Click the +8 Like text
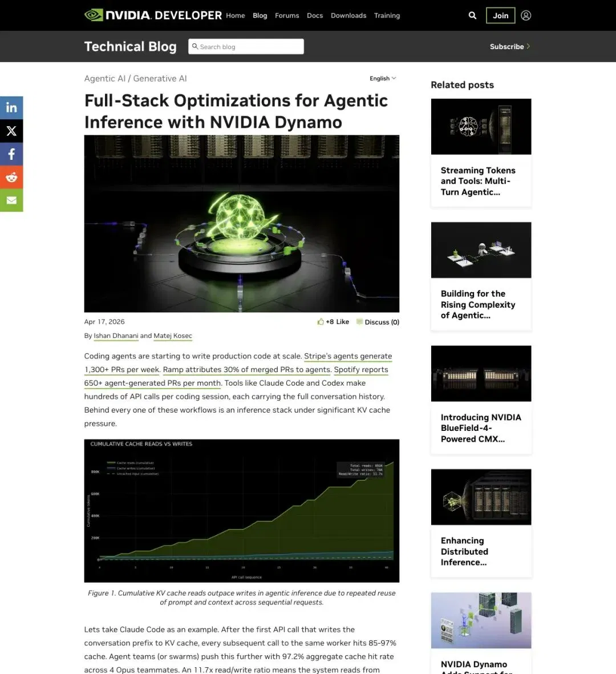The image size is (616, 674). click(x=337, y=321)
